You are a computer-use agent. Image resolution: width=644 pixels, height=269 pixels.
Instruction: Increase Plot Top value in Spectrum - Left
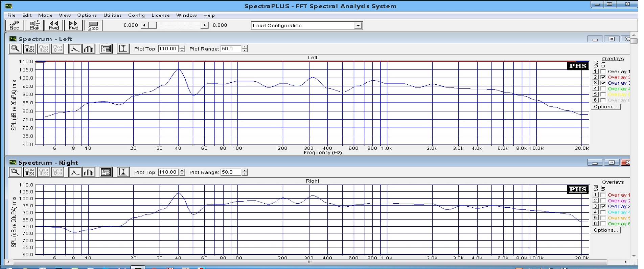click(182, 47)
